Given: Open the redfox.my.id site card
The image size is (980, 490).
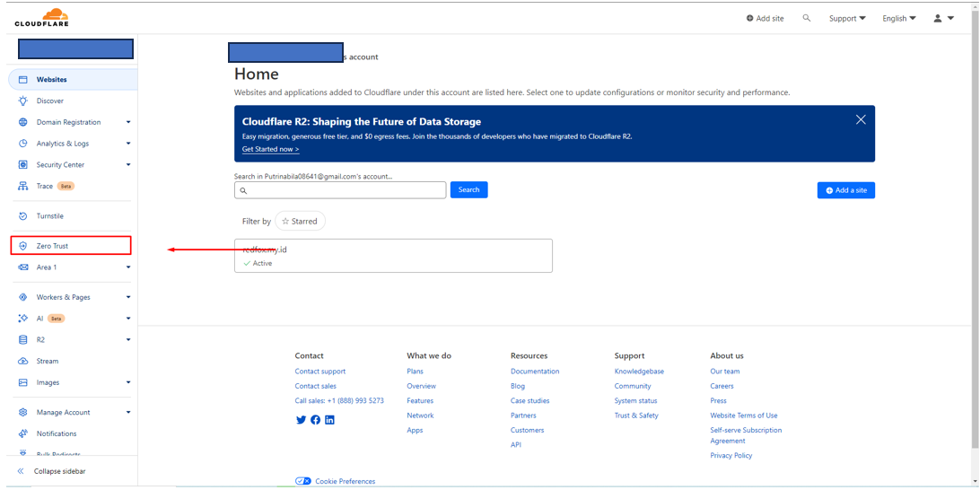Looking at the screenshot, I should pyautogui.click(x=393, y=256).
